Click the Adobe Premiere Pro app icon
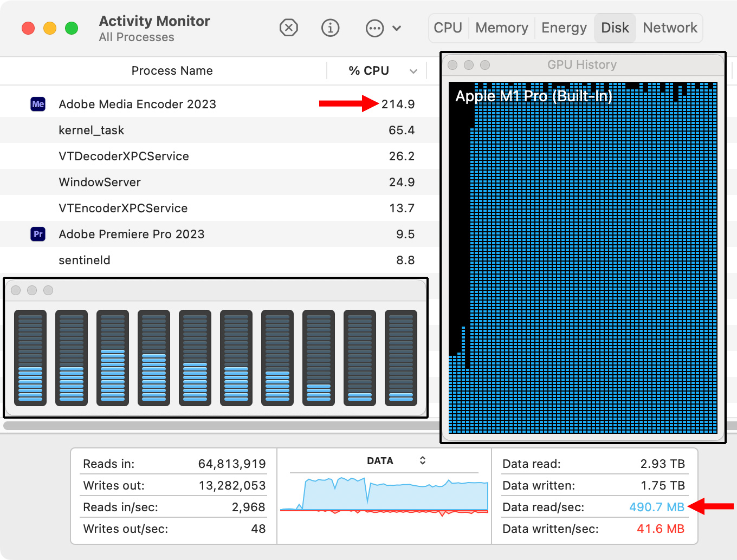The image size is (737, 560). [38, 234]
